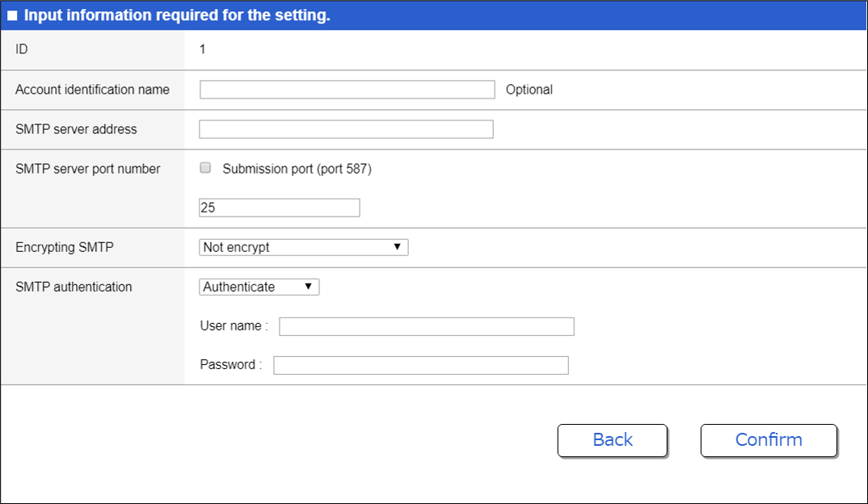Click the SMTP server port number row label
Viewport: 868px width, 504px height.
(87, 168)
